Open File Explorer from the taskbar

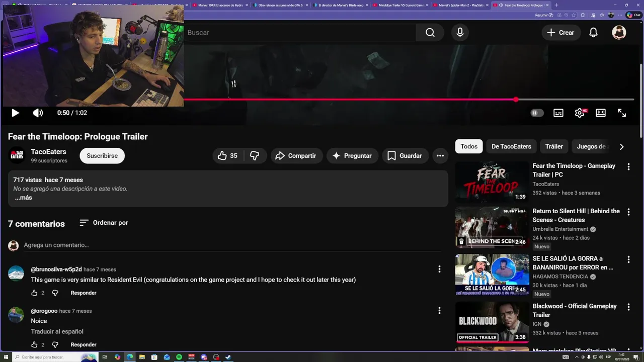click(142, 357)
